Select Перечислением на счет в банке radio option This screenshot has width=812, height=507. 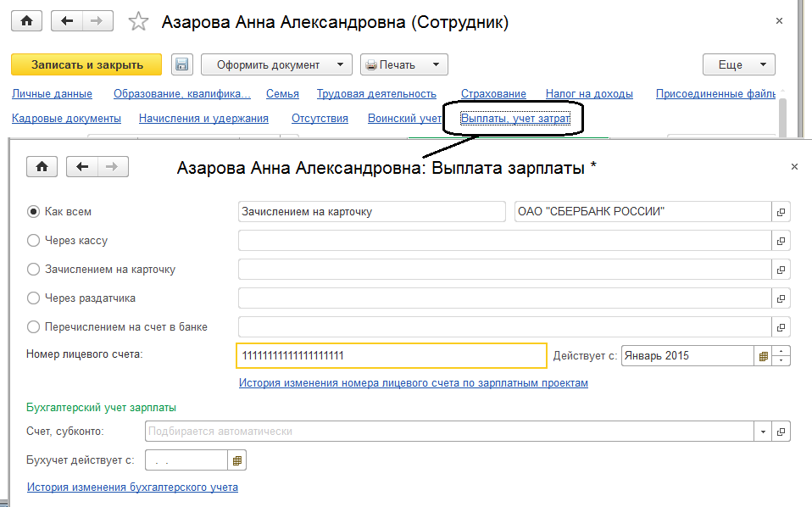coord(33,327)
